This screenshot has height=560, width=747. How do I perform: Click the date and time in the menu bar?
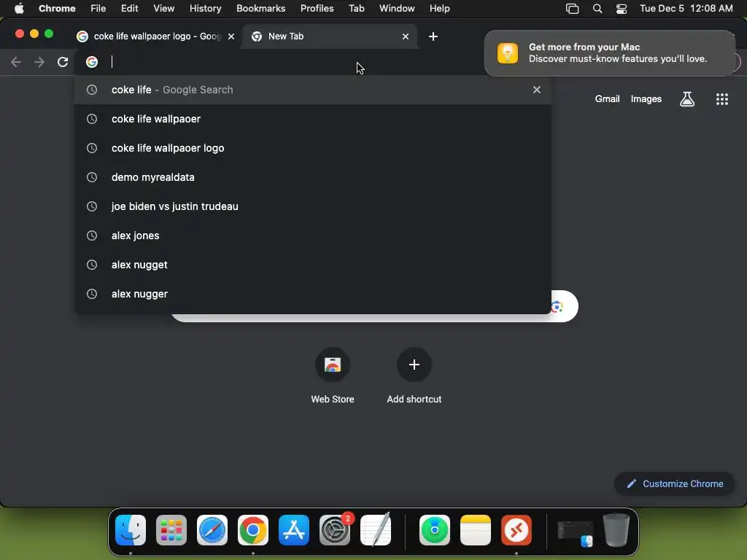pos(686,9)
